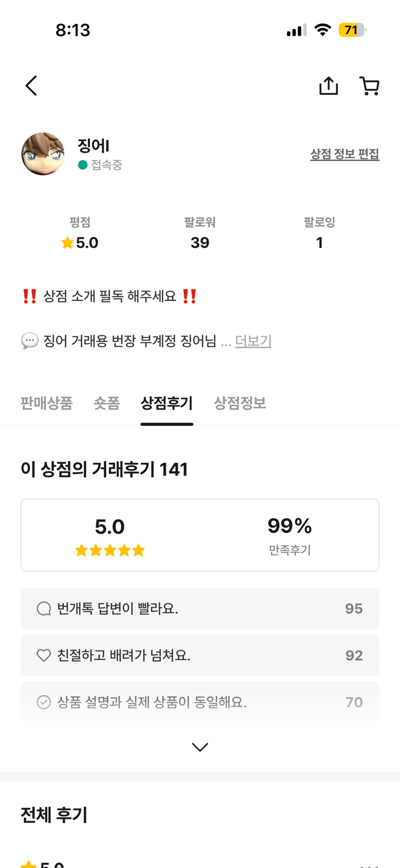
Task: Open the shopping cart
Action: point(370,86)
